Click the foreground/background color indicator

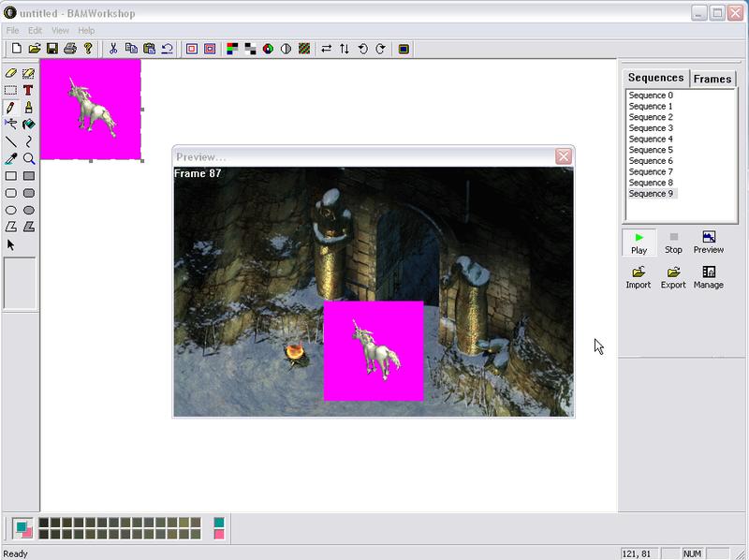click(x=22, y=528)
